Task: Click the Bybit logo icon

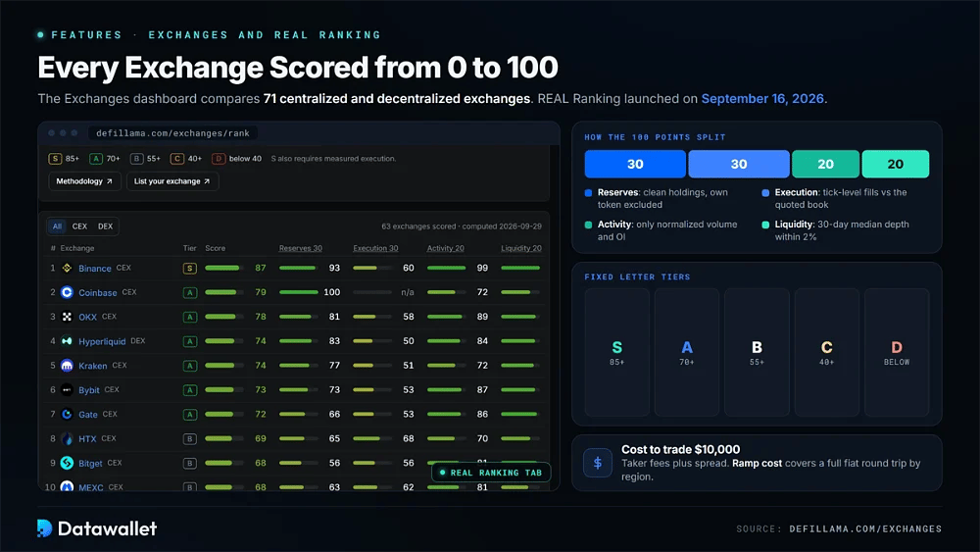Action: coord(67,390)
